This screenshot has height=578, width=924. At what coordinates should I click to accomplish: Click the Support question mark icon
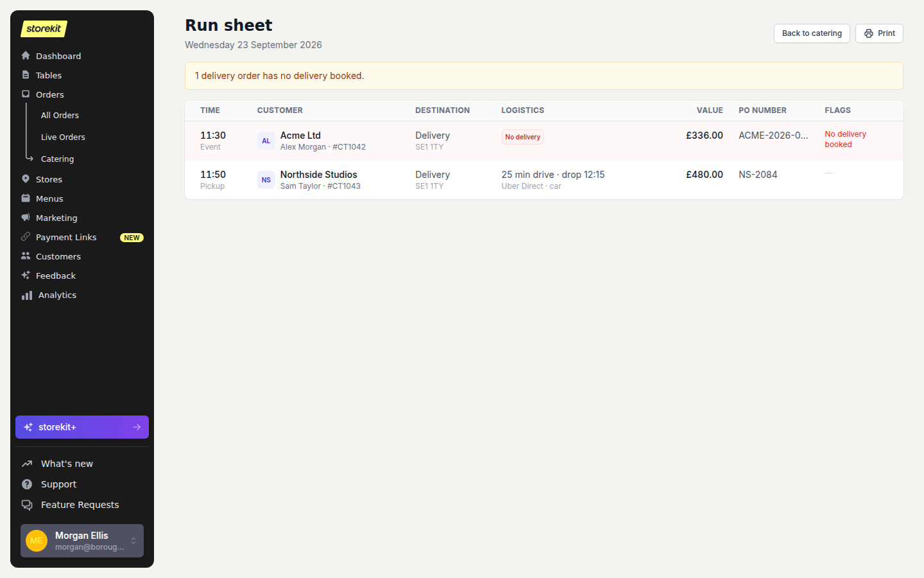(27, 484)
